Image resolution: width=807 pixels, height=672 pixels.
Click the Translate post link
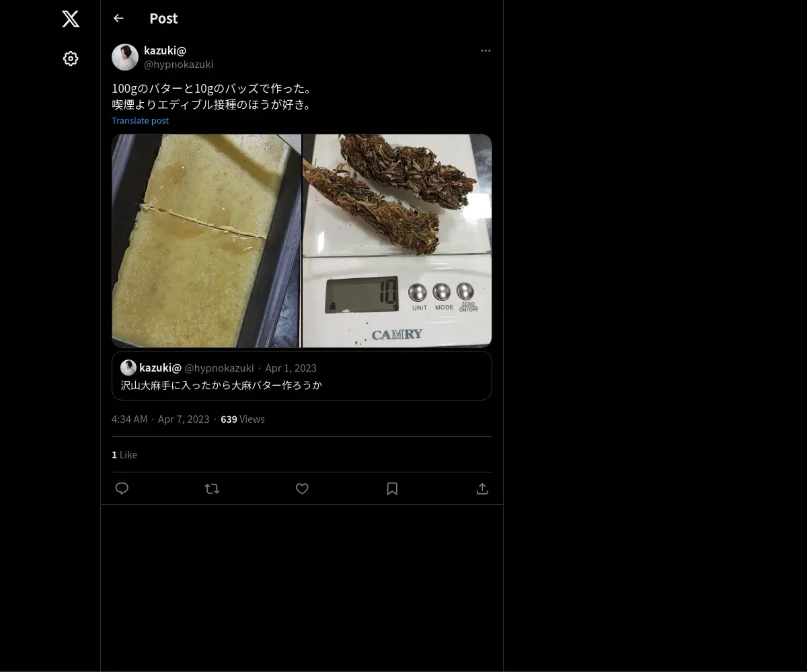[140, 120]
